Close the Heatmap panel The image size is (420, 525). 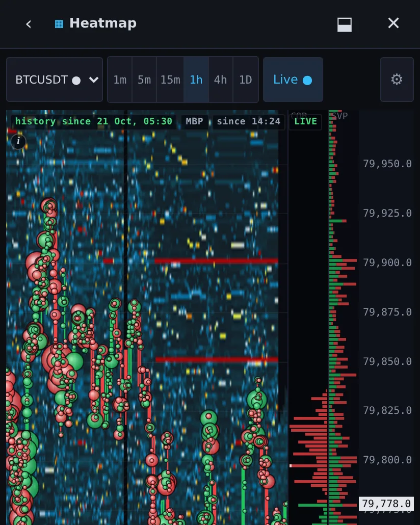pos(393,23)
